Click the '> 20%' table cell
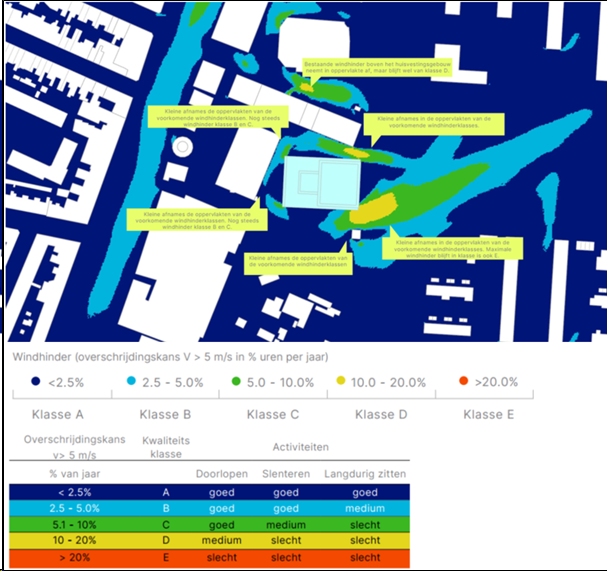The width and height of the screenshot is (607, 571). [x=75, y=557]
